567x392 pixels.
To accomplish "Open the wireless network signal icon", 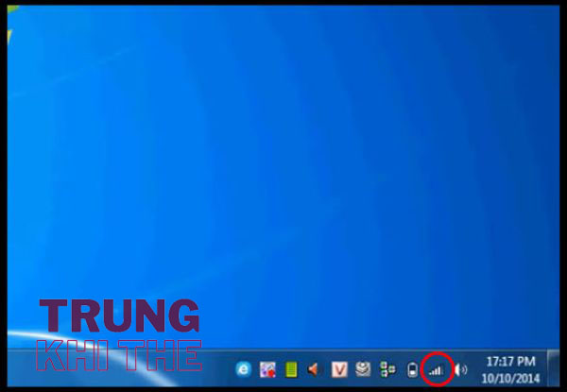I will 437,370.
